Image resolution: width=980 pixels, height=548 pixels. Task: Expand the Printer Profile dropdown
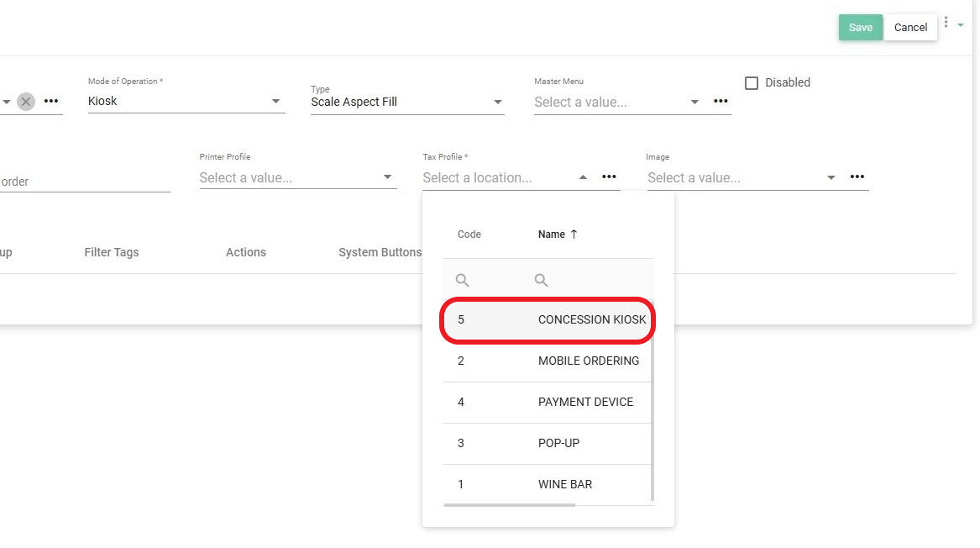pyautogui.click(x=387, y=177)
